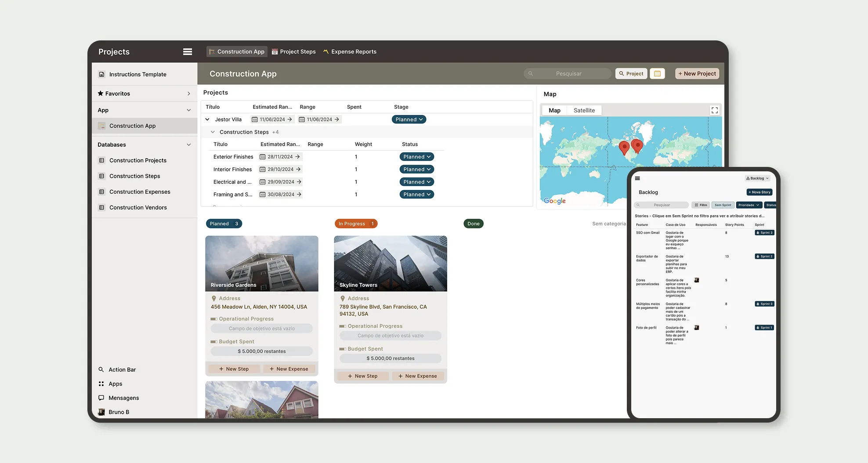
Task: Click assignee avatar on Cores personalizadas row
Action: pyautogui.click(x=697, y=280)
